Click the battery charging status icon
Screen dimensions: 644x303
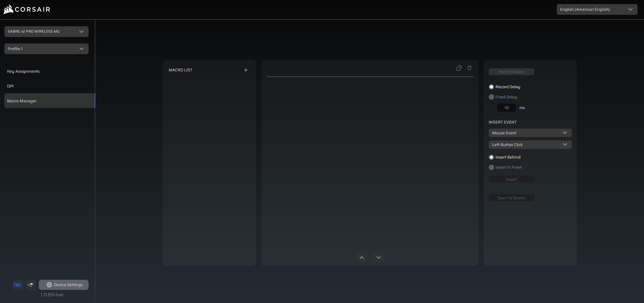click(18, 285)
